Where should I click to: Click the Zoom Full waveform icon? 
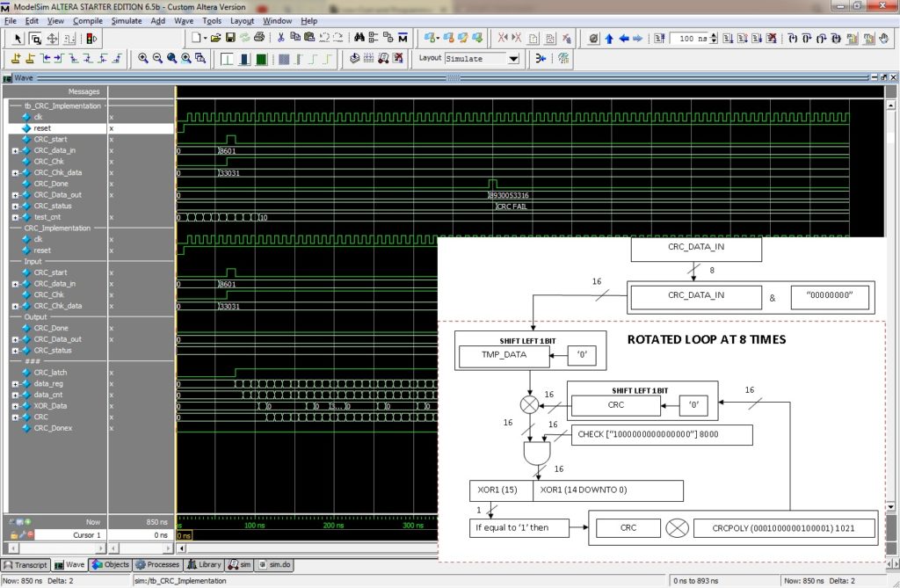coord(171,58)
